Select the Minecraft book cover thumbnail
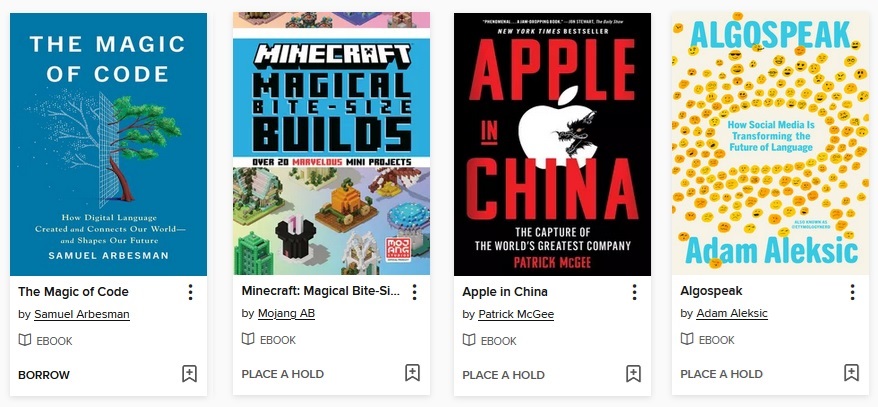878x407 pixels. [x=331, y=143]
